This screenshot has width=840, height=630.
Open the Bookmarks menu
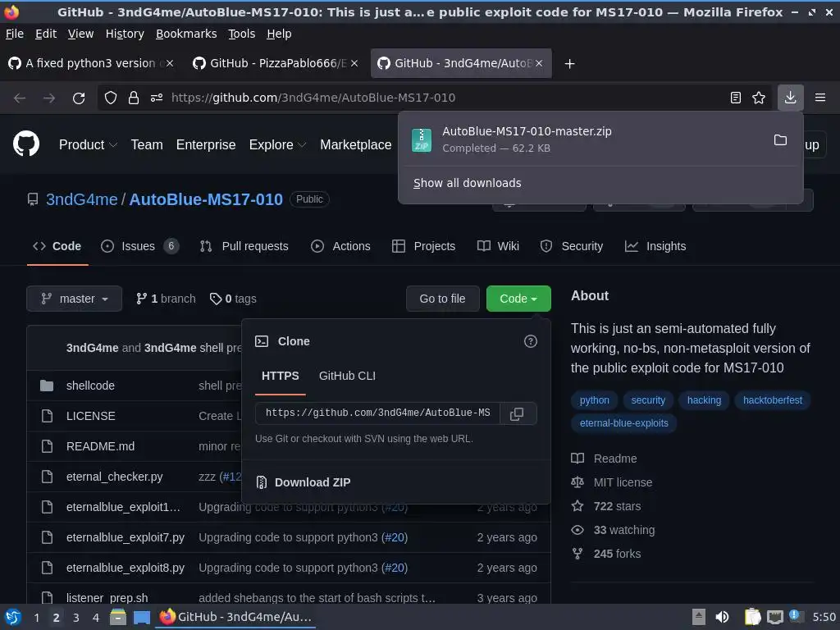(186, 34)
